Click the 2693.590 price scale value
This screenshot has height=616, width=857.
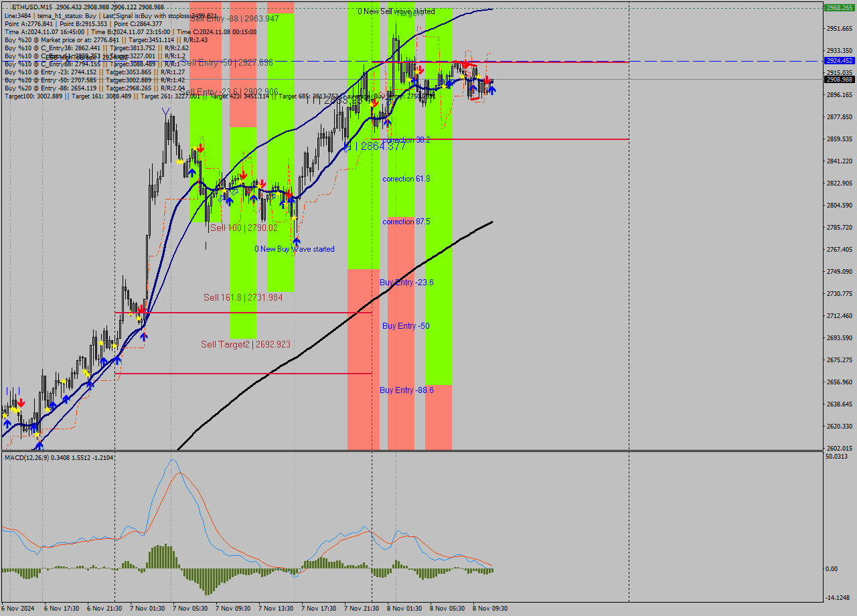pyautogui.click(x=840, y=337)
